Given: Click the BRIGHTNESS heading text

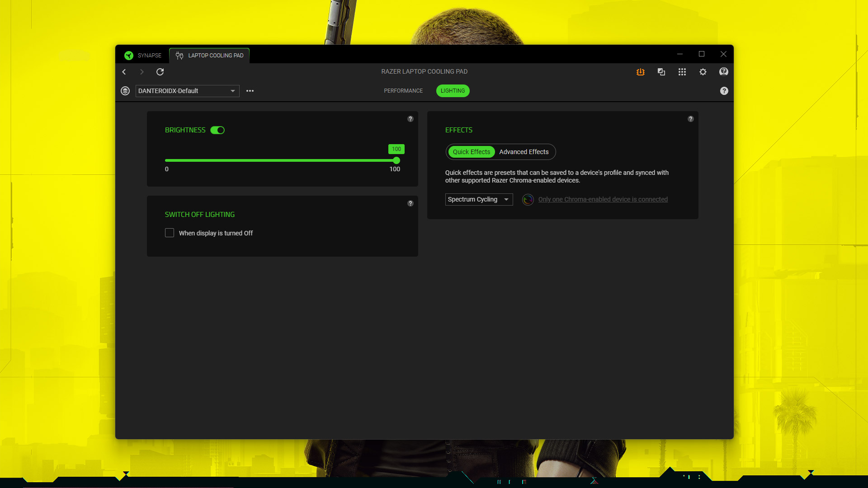Looking at the screenshot, I should (185, 130).
